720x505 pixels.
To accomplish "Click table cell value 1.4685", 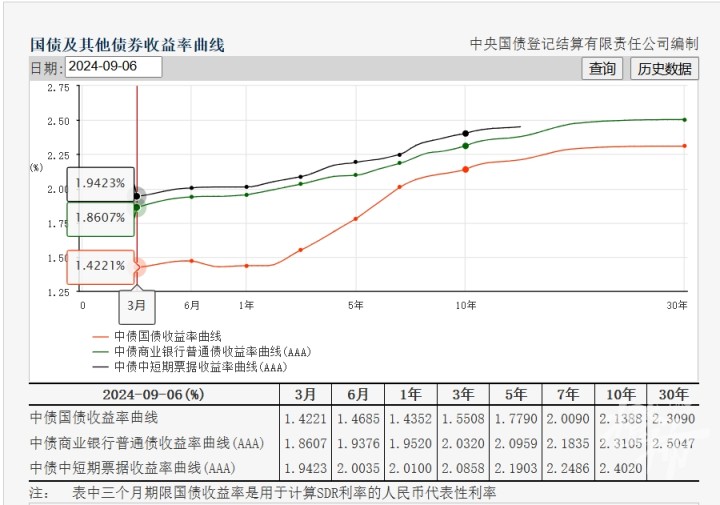I will pyautogui.click(x=358, y=419).
